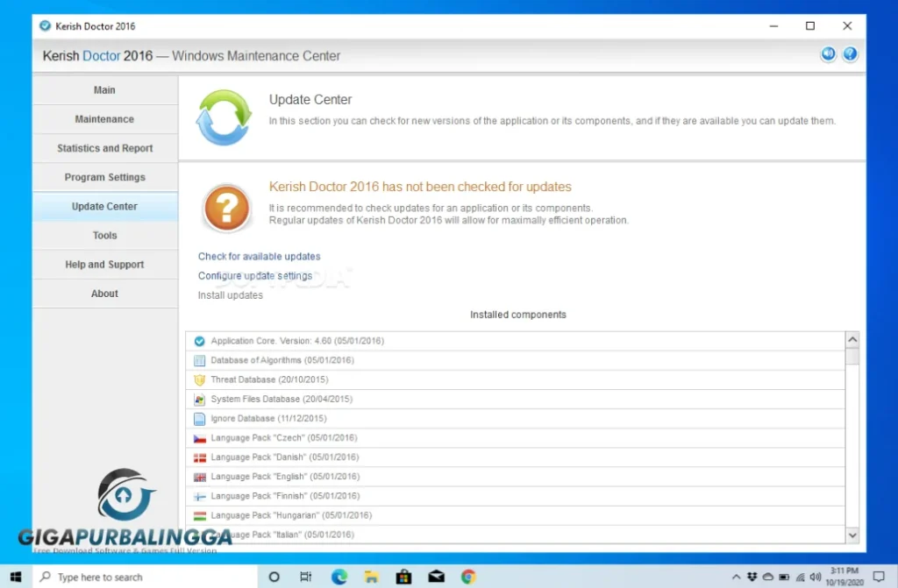Click the Threat Database shield icon

(x=199, y=379)
